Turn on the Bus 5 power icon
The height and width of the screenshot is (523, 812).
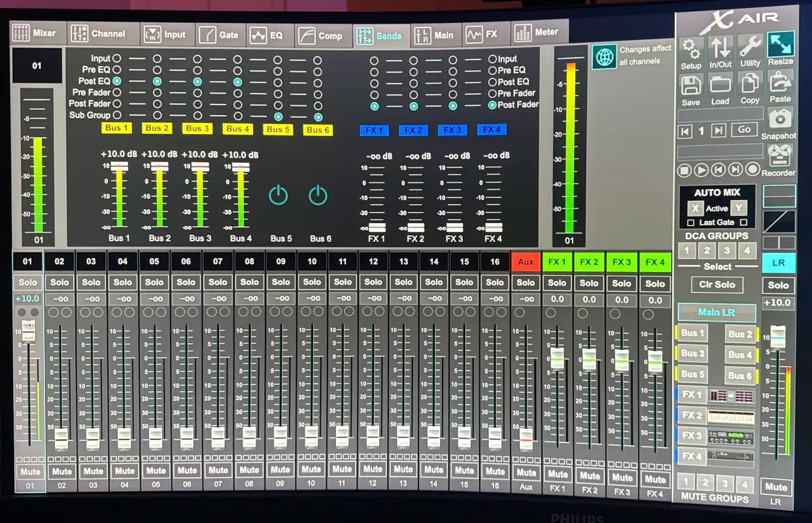(279, 195)
